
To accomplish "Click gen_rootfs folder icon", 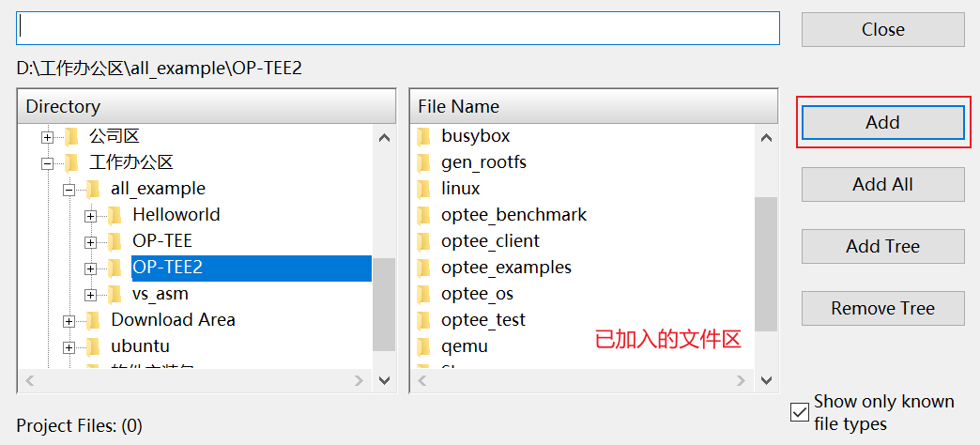I will (x=423, y=162).
